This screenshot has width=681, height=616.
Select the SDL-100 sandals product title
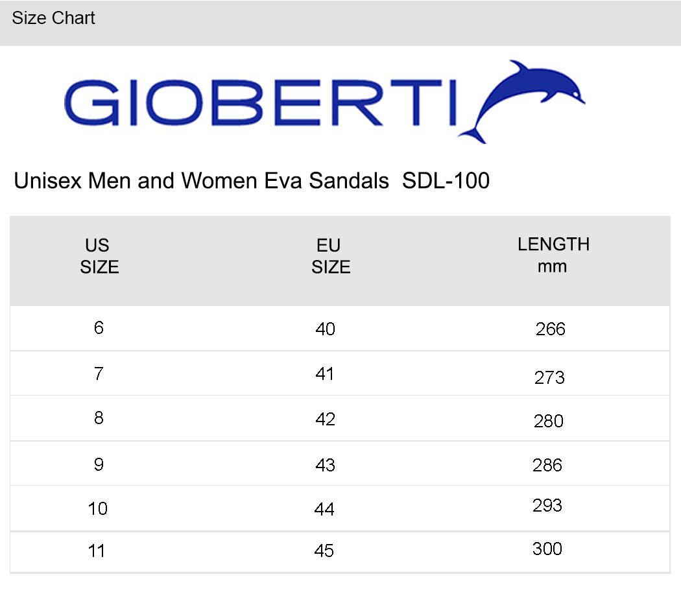pyautogui.click(x=252, y=181)
